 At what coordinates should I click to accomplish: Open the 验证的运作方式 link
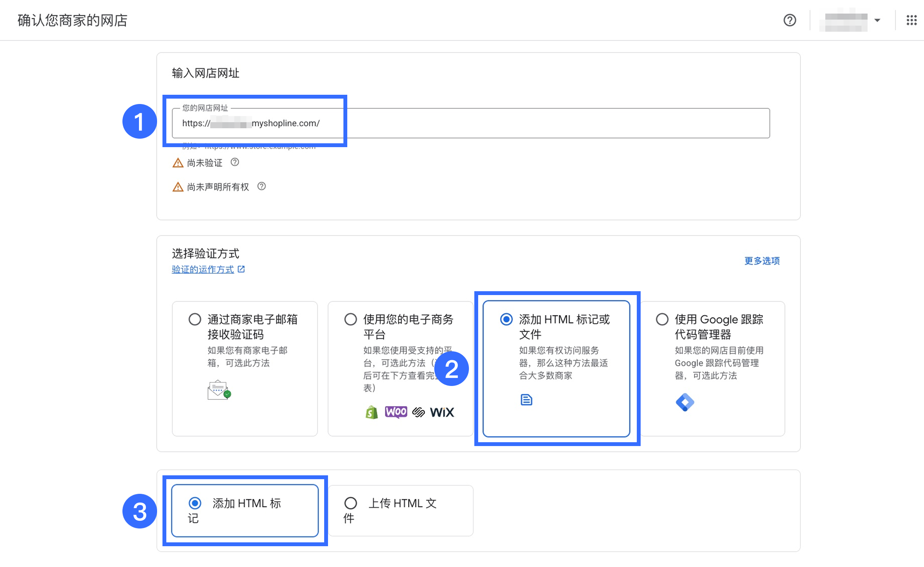click(203, 269)
